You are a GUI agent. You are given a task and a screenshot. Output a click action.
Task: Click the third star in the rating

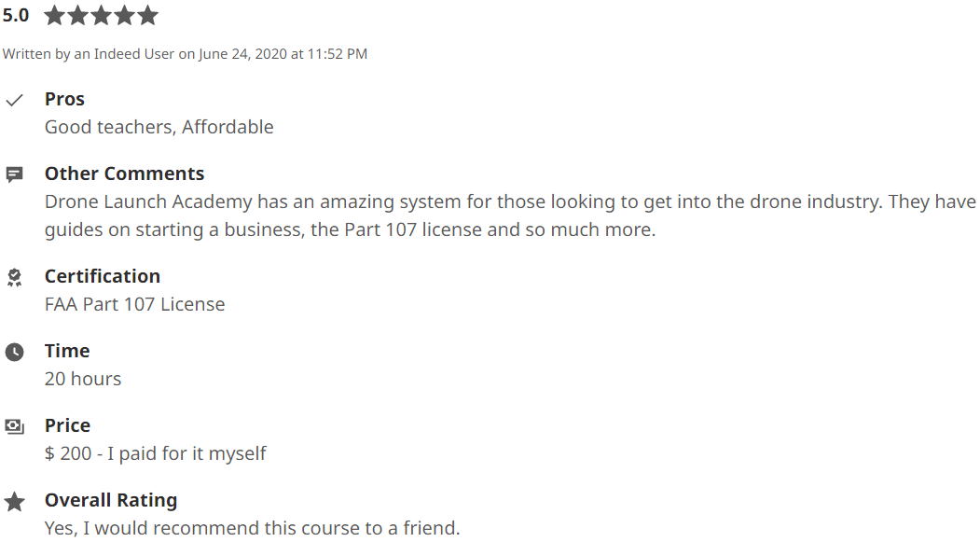point(102,15)
